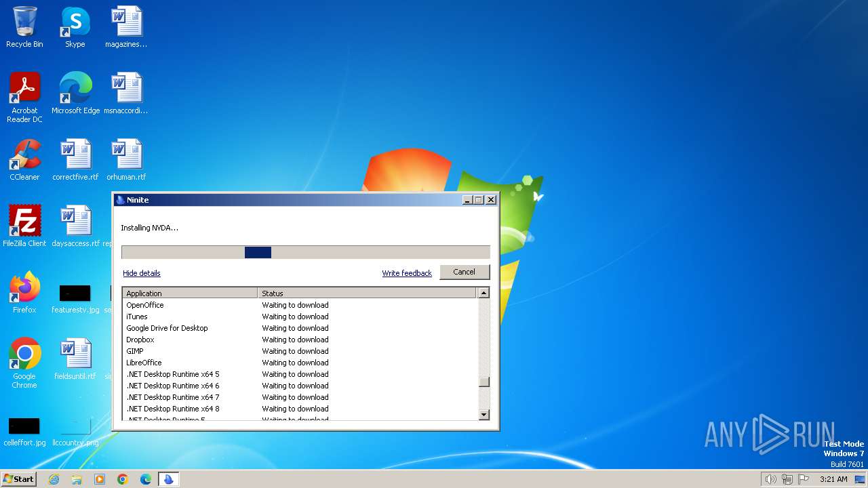Viewport: 868px width, 488px height.
Task: Select .NET Desktop Runtime x64 5 row
Action: [x=300, y=374]
